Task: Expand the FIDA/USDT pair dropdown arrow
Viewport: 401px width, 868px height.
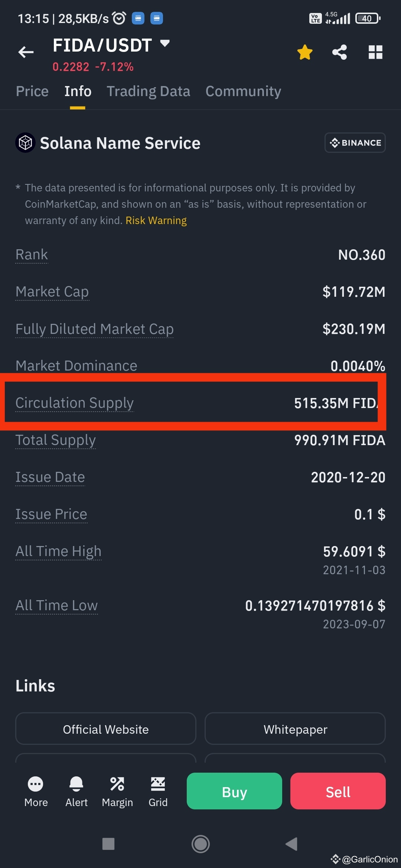Action: pyautogui.click(x=165, y=43)
